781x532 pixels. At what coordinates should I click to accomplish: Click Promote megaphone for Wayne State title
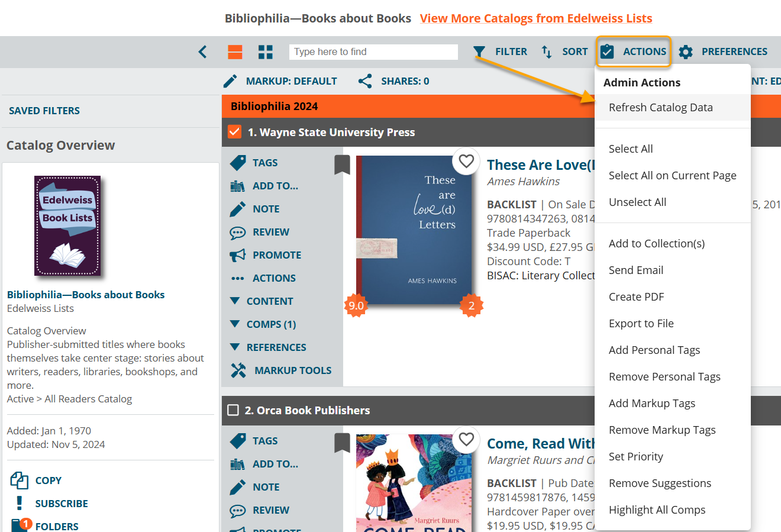(238, 255)
